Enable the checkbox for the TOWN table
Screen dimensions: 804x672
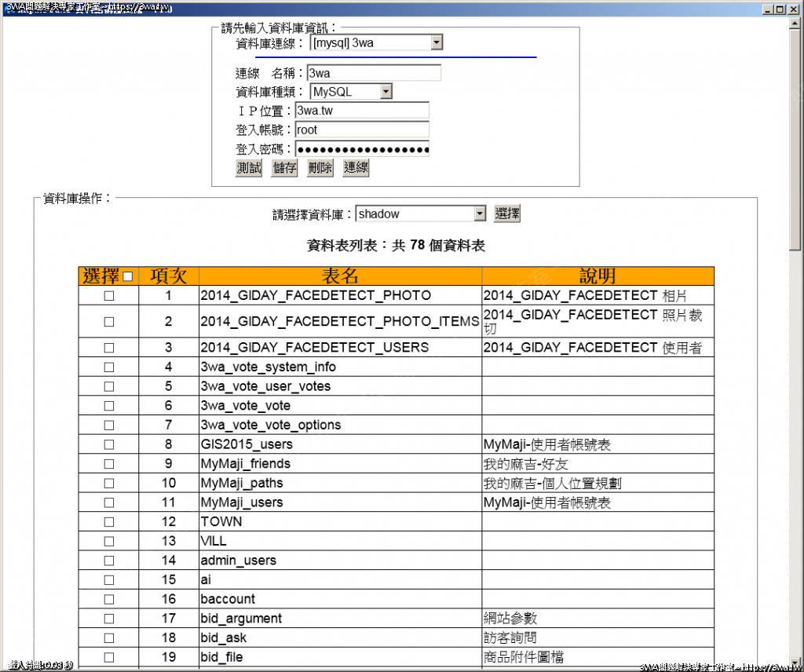click(109, 522)
